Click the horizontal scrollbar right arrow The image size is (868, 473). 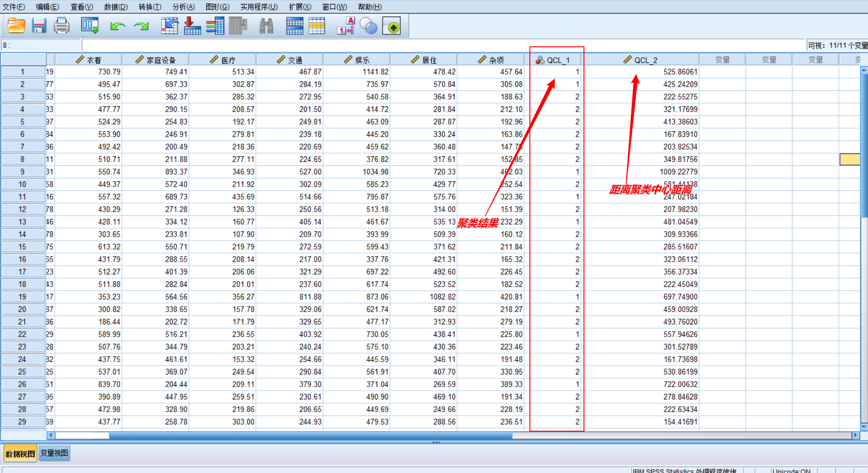point(856,435)
